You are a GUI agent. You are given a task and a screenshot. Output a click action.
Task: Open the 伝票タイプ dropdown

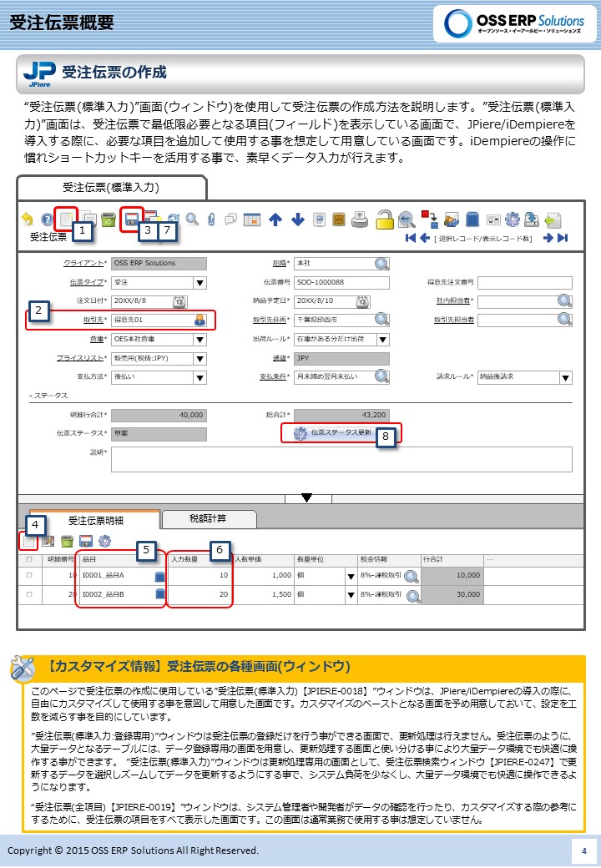(x=200, y=283)
